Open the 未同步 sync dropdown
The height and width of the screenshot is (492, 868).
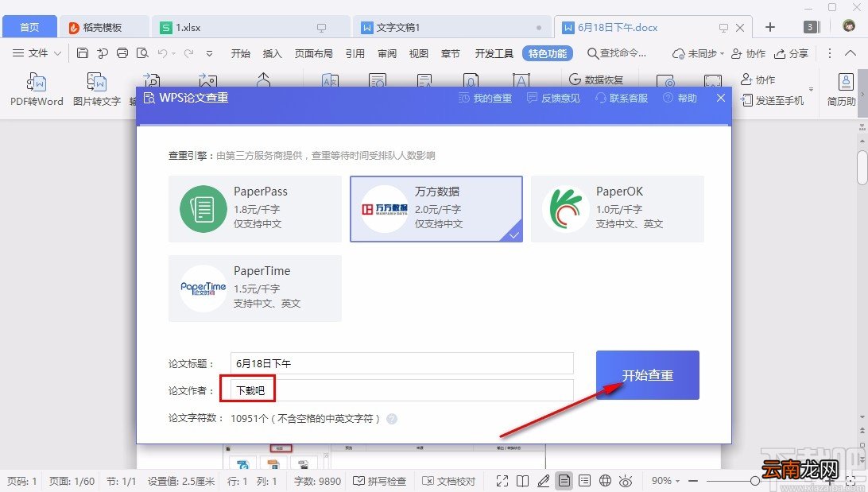[698, 54]
